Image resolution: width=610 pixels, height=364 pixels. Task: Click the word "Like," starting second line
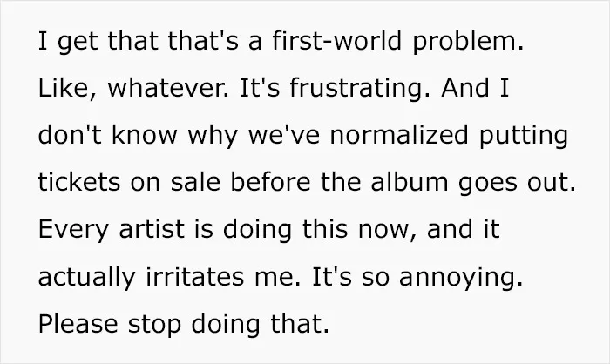(67, 88)
